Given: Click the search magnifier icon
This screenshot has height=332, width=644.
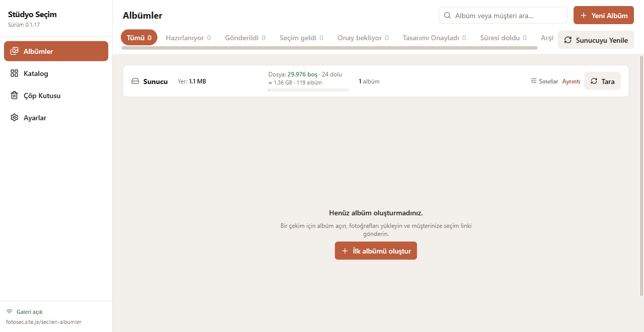Looking at the screenshot, I should pos(447,16).
